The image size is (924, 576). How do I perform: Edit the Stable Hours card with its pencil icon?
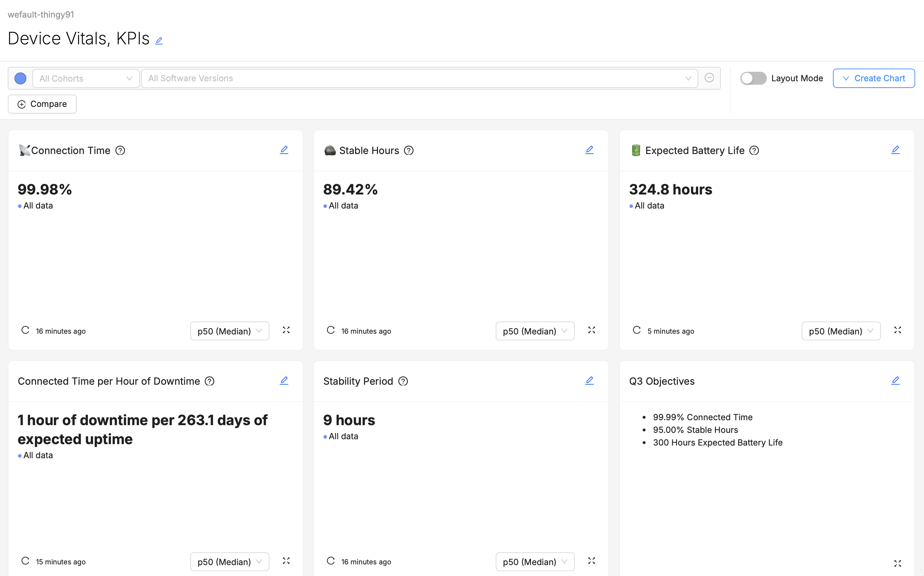click(x=589, y=150)
